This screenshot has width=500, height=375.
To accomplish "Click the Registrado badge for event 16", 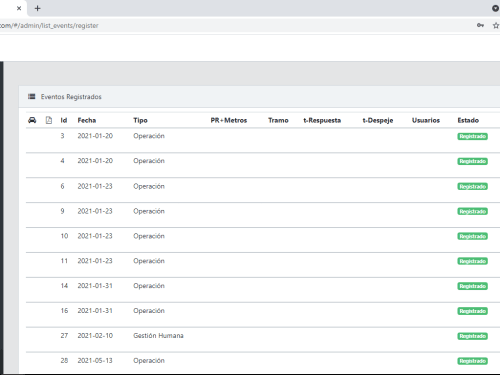I will point(472,311).
